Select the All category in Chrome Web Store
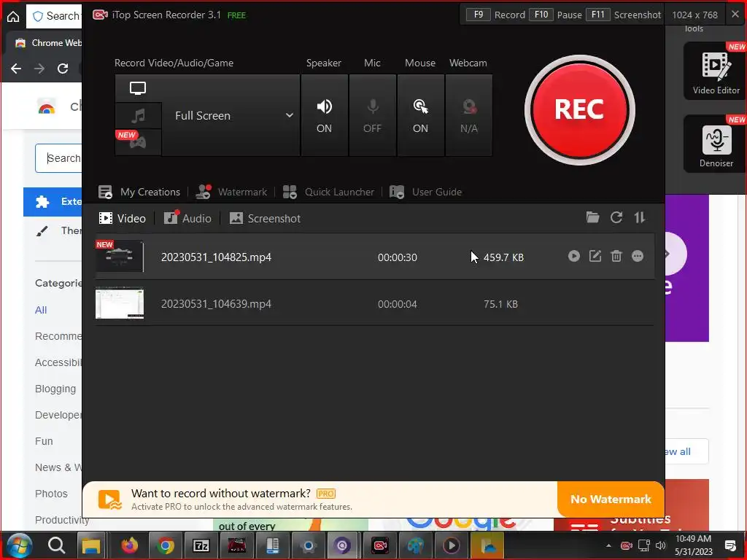The height and width of the screenshot is (560, 747). (41, 310)
